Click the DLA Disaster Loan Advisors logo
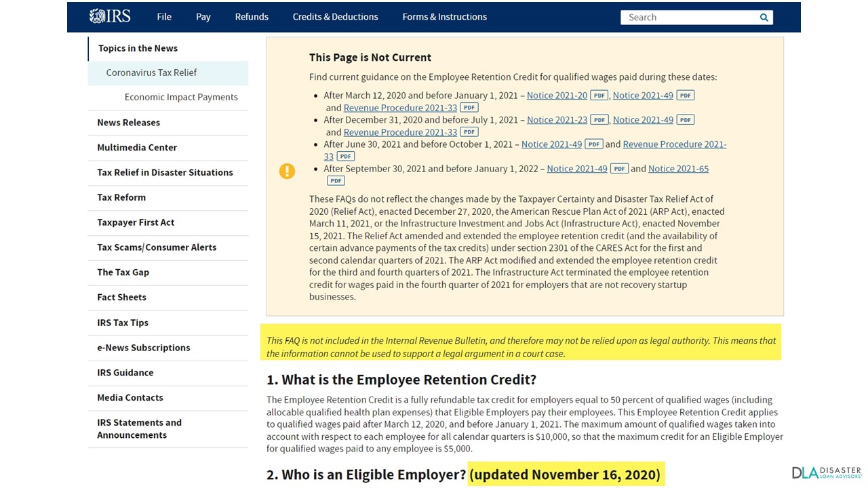This screenshot has height=488, width=868. pyautogui.click(x=826, y=472)
